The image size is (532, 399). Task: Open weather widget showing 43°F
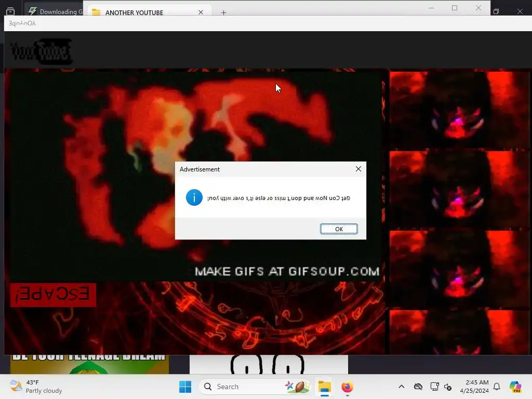point(36,387)
